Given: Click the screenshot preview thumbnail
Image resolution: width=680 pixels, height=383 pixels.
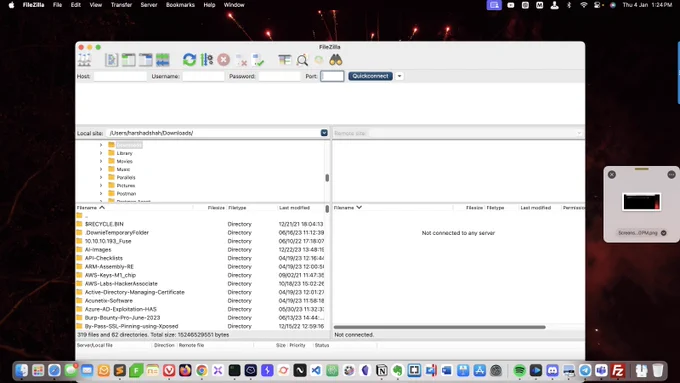Looking at the screenshot, I should [641, 202].
